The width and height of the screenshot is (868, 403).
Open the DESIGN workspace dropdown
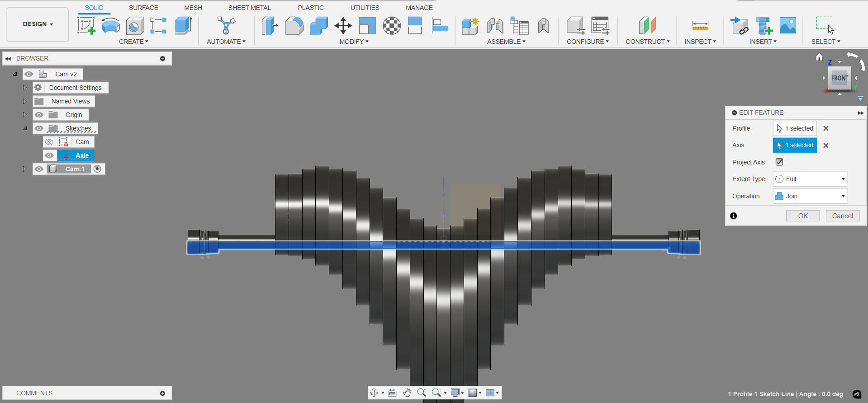[x=38, y=24]
